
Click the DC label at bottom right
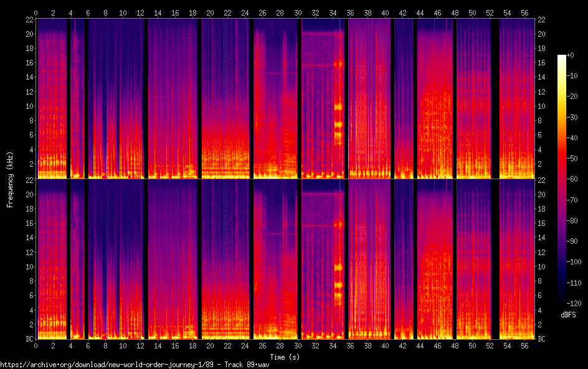click(x=542, y=339)
